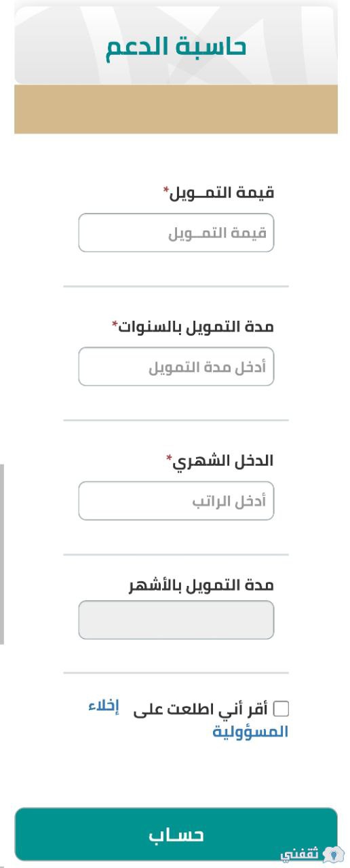350x868 pixels.
Task: Click the red asterisk beside الدخل الشهري
Action: tap(170, 458)
